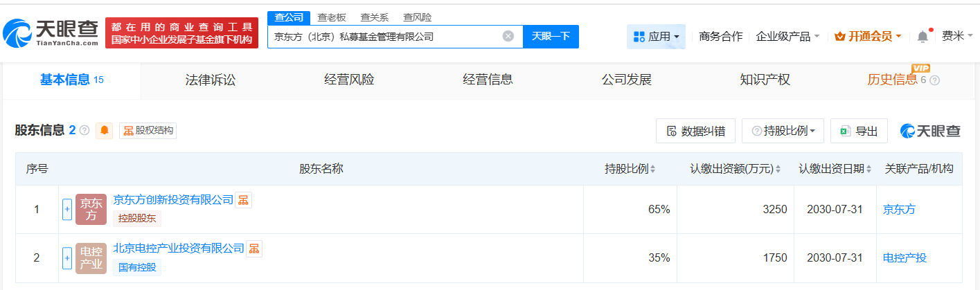The image size is (980, 290).
Task: Click the help icon next to 历史信息
Action: (x=934, y=80)
